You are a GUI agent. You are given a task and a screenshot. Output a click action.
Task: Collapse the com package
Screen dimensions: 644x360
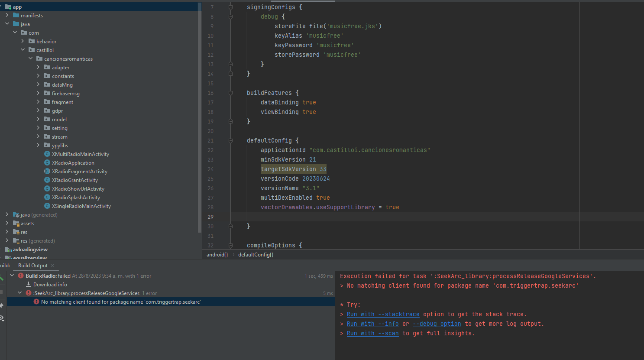[x=15, y=32]
